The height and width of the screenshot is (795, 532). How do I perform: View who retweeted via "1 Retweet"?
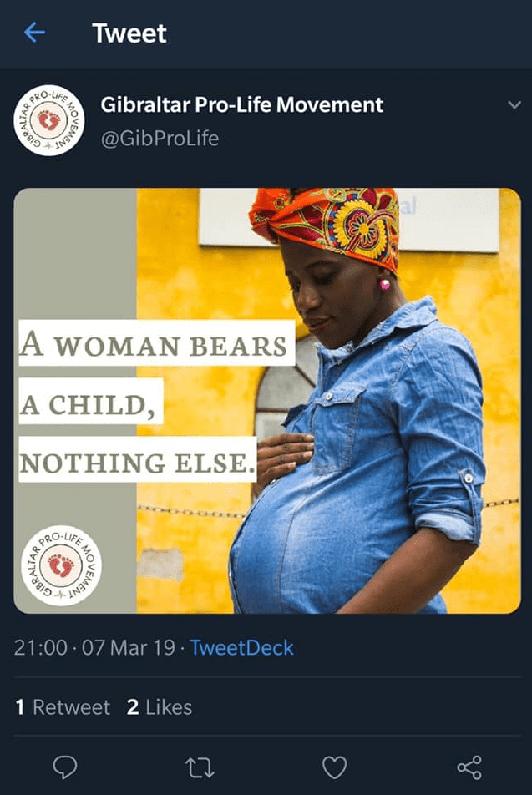(63, 707)
